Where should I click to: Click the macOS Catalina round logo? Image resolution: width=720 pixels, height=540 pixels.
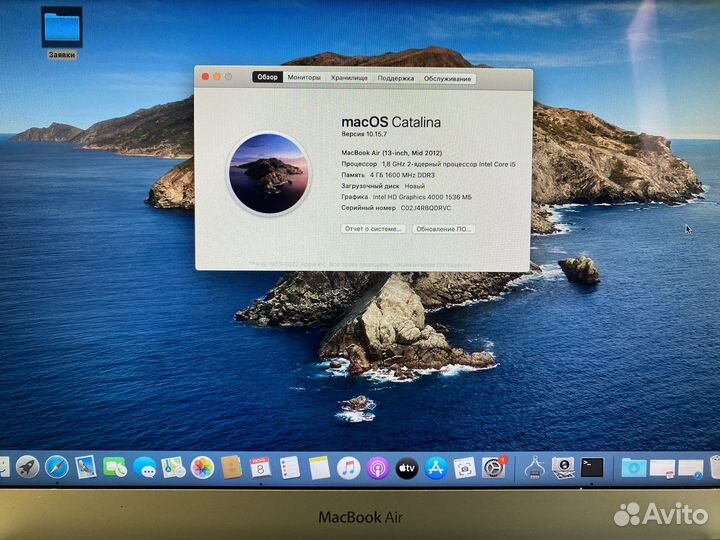click(269, 174)
